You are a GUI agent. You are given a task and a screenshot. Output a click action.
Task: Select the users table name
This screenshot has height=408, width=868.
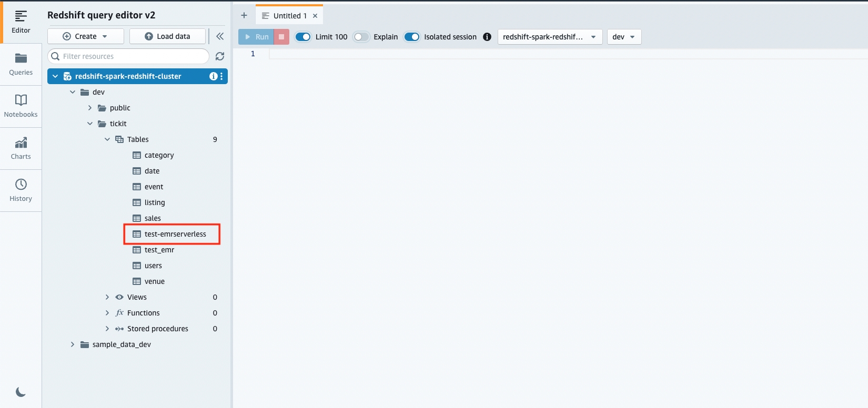point(153,266)
